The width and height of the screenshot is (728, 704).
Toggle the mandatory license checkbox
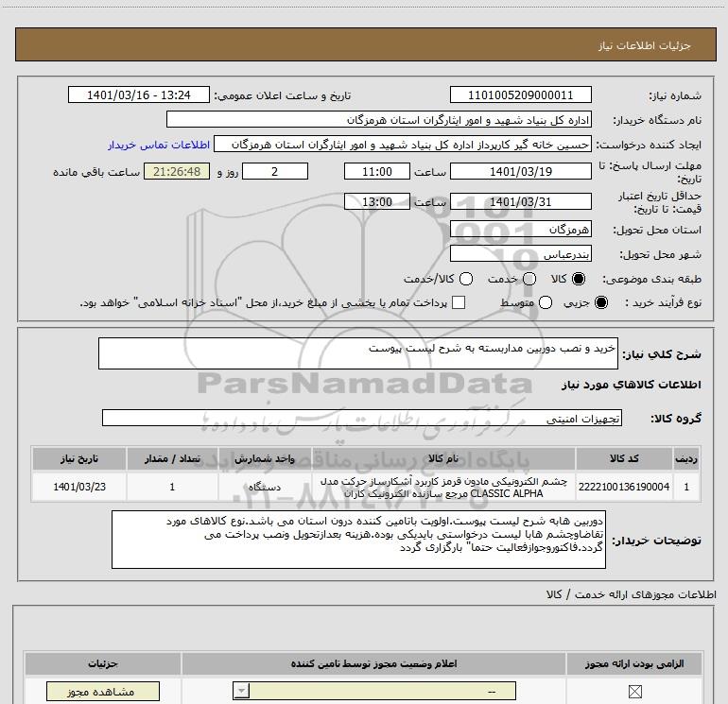point(634,692)
